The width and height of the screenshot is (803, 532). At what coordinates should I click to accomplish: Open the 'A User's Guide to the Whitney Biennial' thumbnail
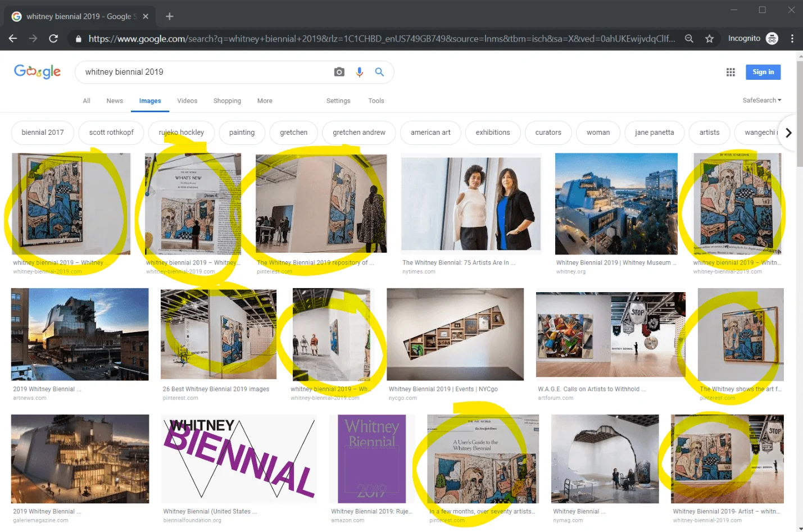click(x=483, y=459)
